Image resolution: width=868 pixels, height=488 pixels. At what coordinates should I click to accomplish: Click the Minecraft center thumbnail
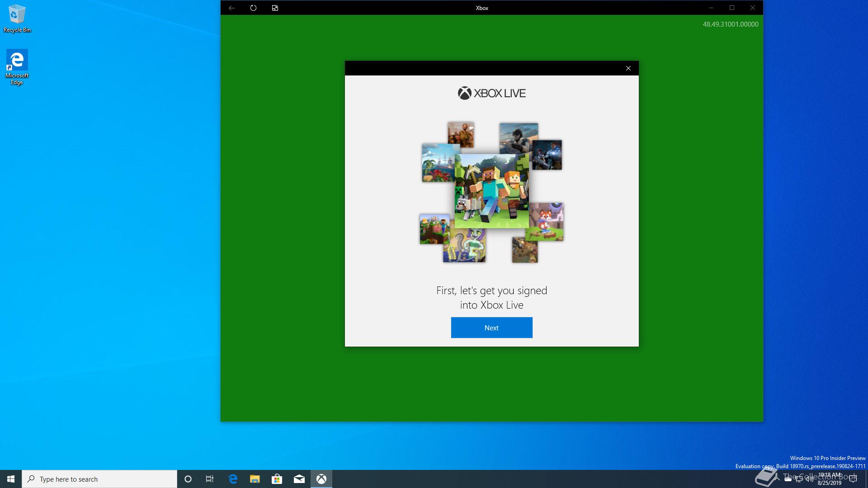491,191
